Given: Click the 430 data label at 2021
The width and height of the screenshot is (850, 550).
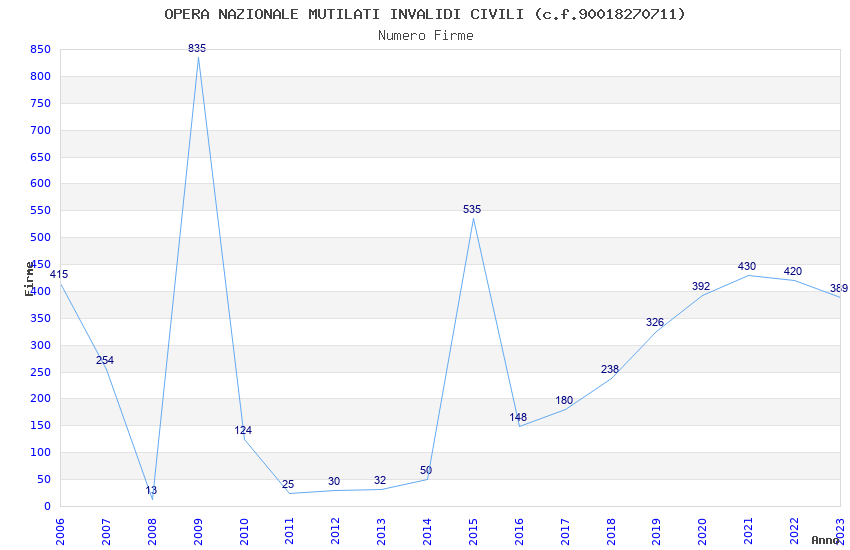Looking at the screenshot, I should pyautogui.click(x=747, y=266).
